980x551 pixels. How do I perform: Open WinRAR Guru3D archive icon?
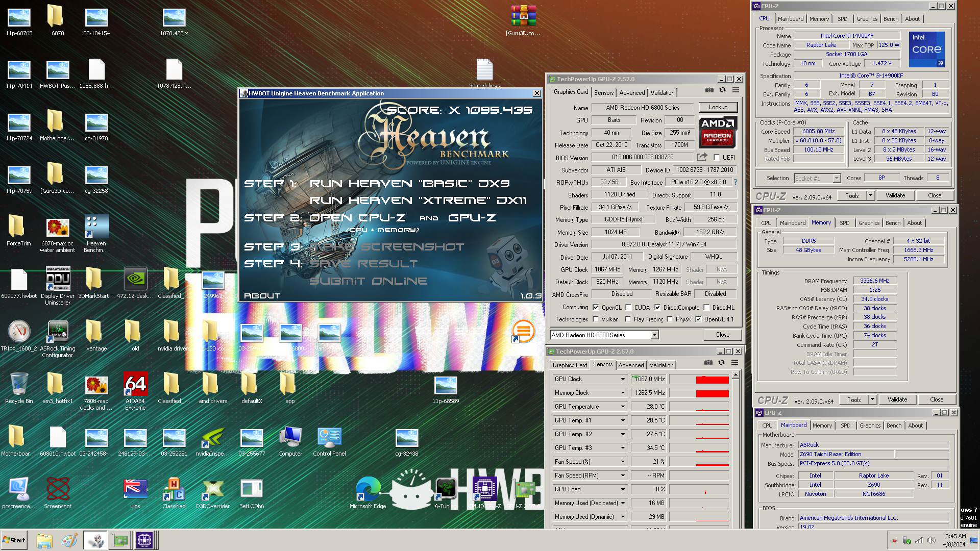(x=523, y=21)
